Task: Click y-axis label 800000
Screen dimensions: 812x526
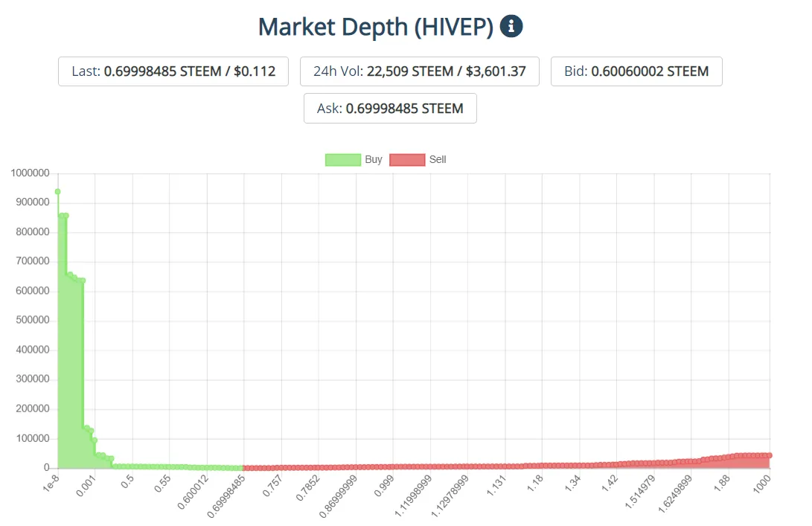Action: click(33, 232)
